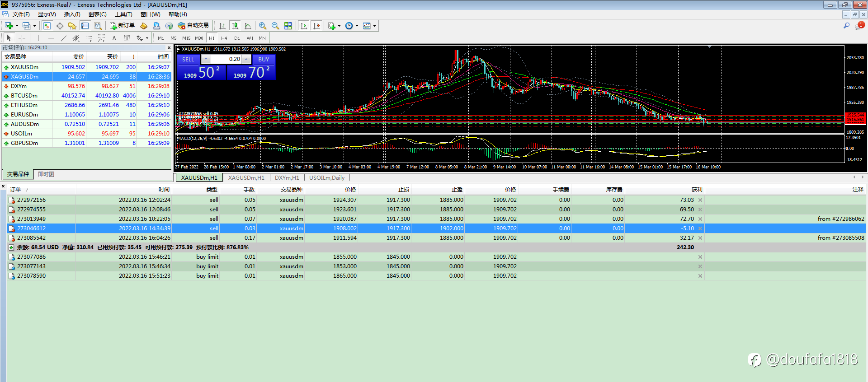Select the crosshair tool
This screenshot has width=868, height=382.
[x=22, y=38]
